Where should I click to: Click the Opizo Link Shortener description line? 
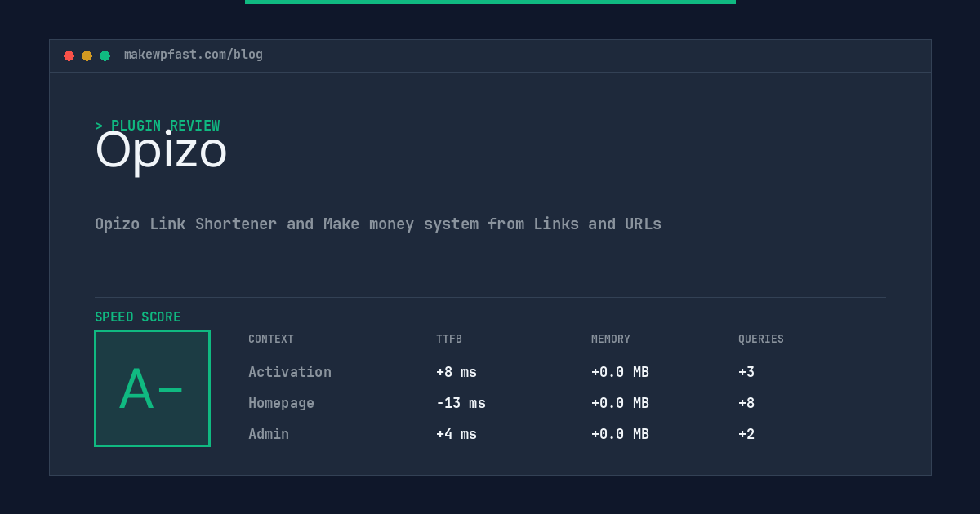point(378,224)
